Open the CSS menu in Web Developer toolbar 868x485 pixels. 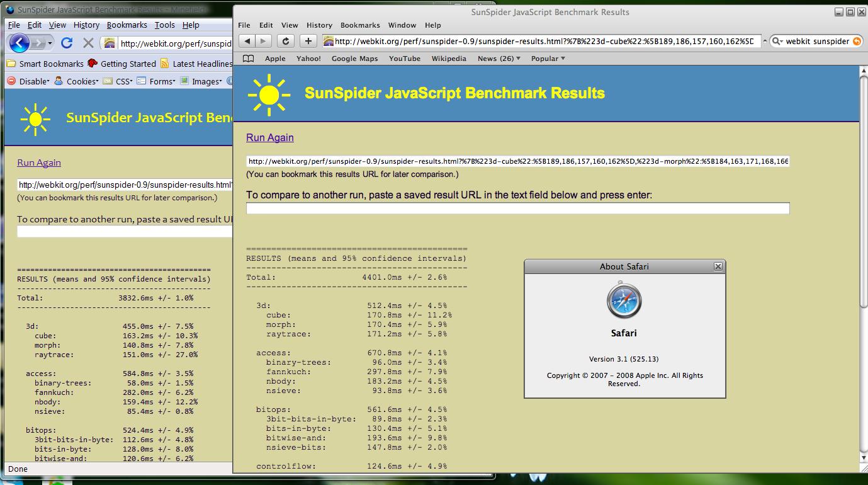point(117,81)
